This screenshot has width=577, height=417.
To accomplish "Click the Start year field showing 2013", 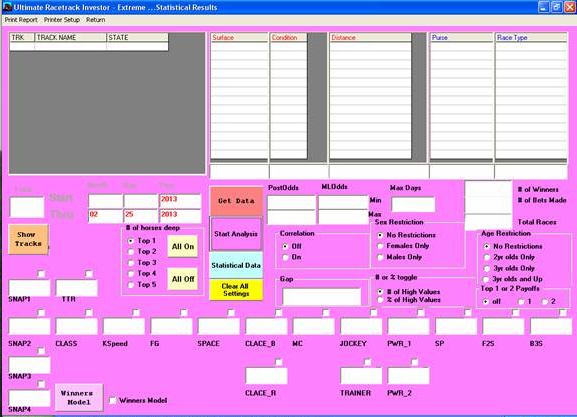I will (180, 201).
